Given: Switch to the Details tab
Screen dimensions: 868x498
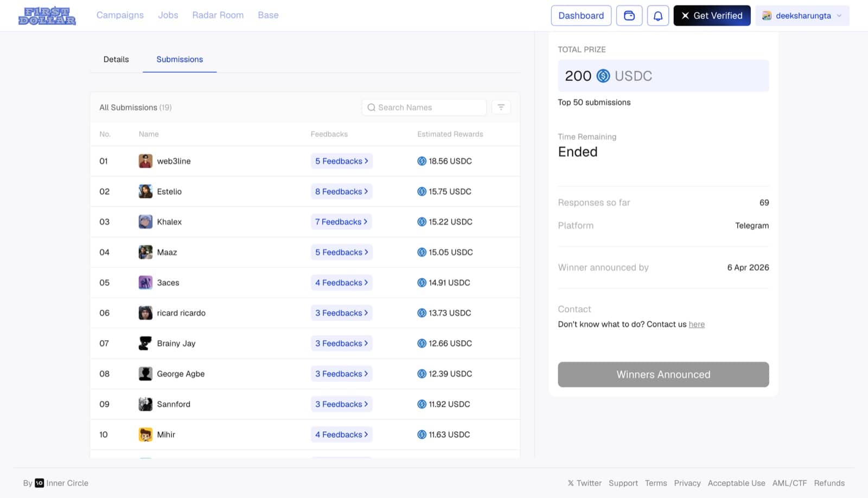Looking at the screenshot, I should click(x=116, y=59).
